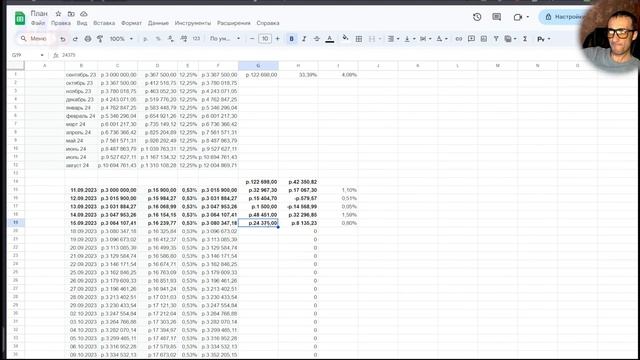Click the font size field 10

click(264, 39)
